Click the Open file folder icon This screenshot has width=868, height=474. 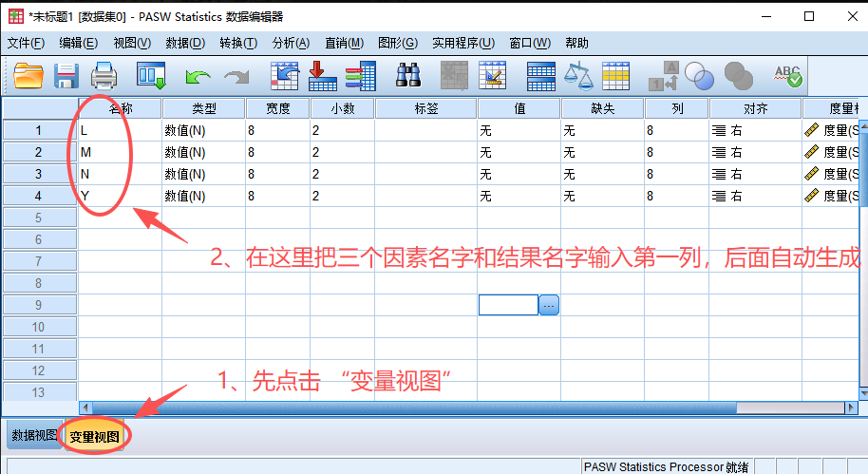tap(28, 75)
